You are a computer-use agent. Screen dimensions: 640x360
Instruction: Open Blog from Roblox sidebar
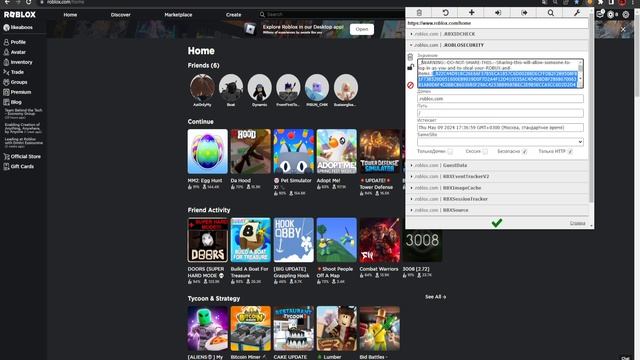pyautogui.click(x=13, y=102)
